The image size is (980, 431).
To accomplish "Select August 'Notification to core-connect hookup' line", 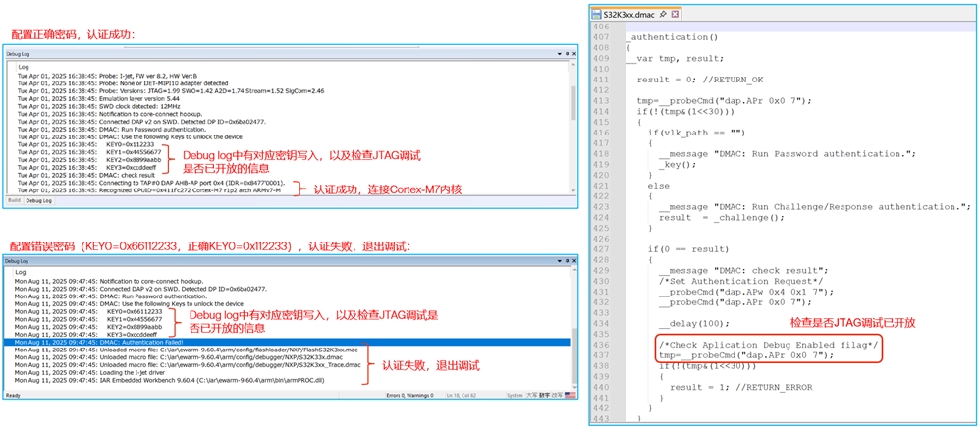I will pos(109,281).
